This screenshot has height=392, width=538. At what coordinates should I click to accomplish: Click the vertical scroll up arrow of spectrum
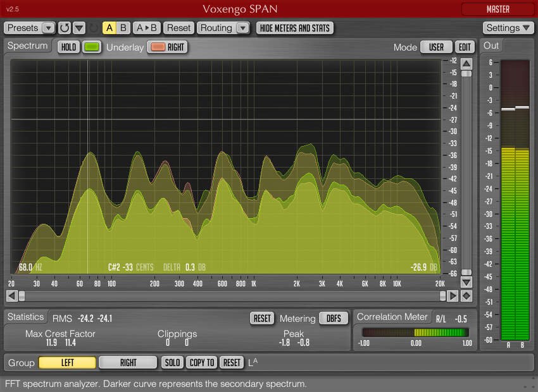point(466,64)
